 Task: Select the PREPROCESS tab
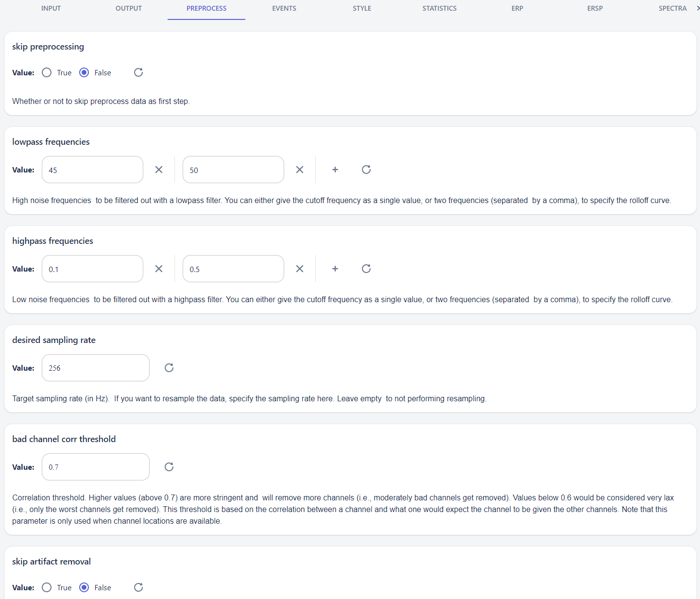point(206,8)
